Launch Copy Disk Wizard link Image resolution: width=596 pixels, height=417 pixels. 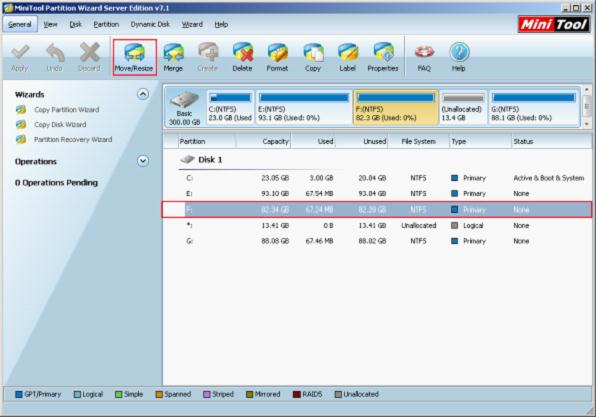pyautogui.click(x=60, y=124)
